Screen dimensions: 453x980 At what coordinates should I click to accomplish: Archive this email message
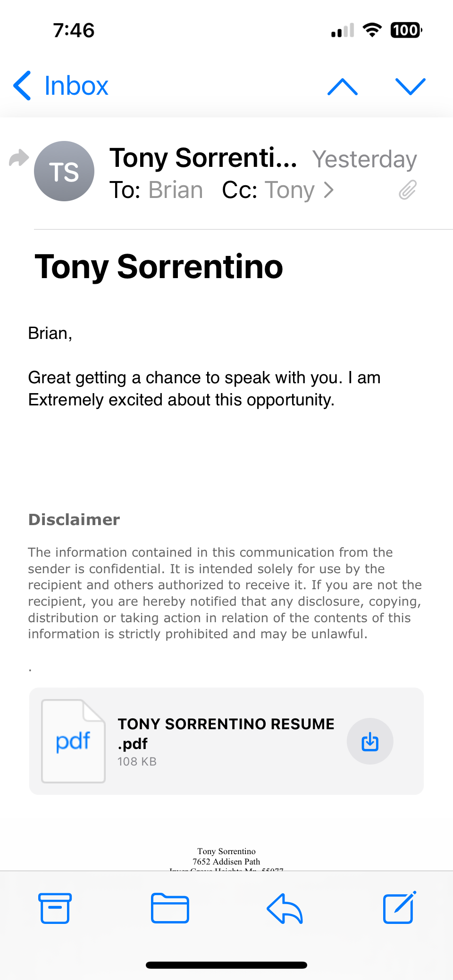[x=55, y=908]
